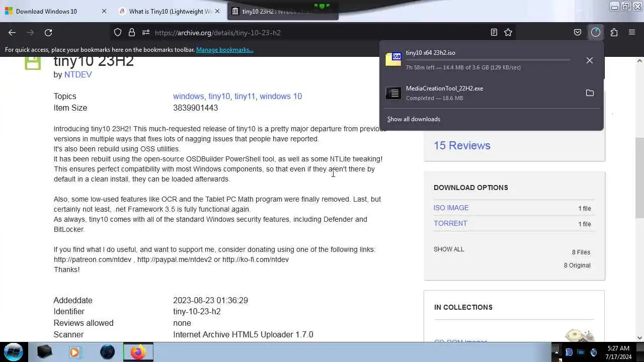This screenshot has height=362, width=644.
Task: Expand SHOW ALL download options
Action: [x=449, y=249]
